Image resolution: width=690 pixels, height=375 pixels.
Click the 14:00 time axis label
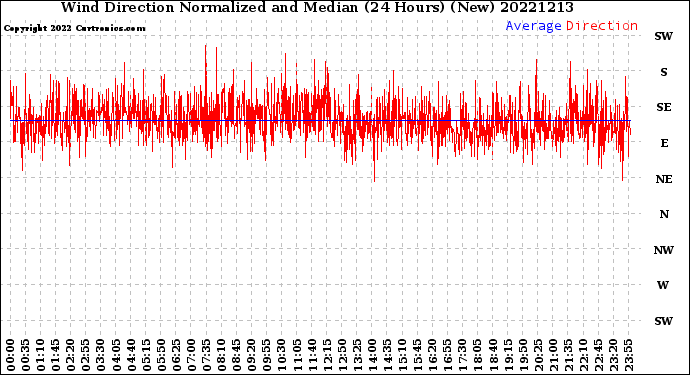coord(372,355)
